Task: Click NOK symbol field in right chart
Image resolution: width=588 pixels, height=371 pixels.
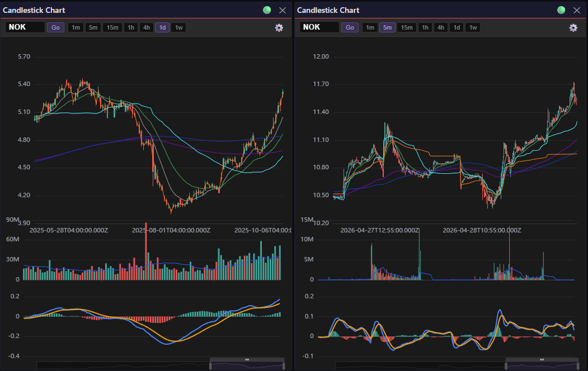Action: (319, 27)
